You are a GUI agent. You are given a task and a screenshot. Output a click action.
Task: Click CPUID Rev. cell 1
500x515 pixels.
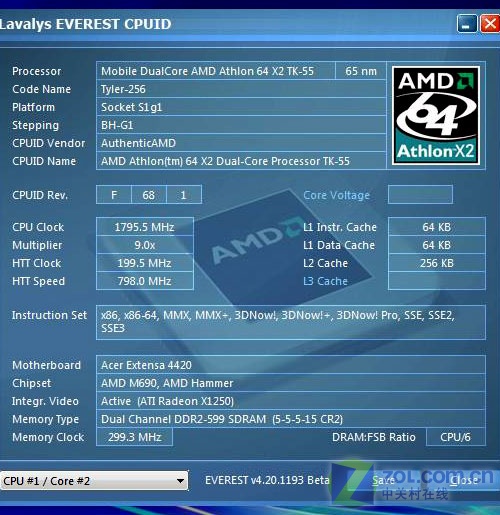pos(184,195)
